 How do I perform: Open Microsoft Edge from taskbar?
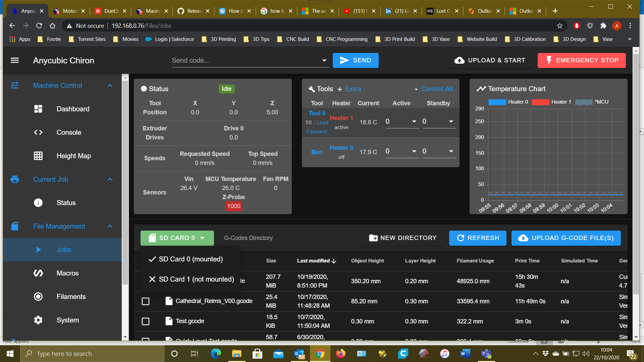coord(216,354)
